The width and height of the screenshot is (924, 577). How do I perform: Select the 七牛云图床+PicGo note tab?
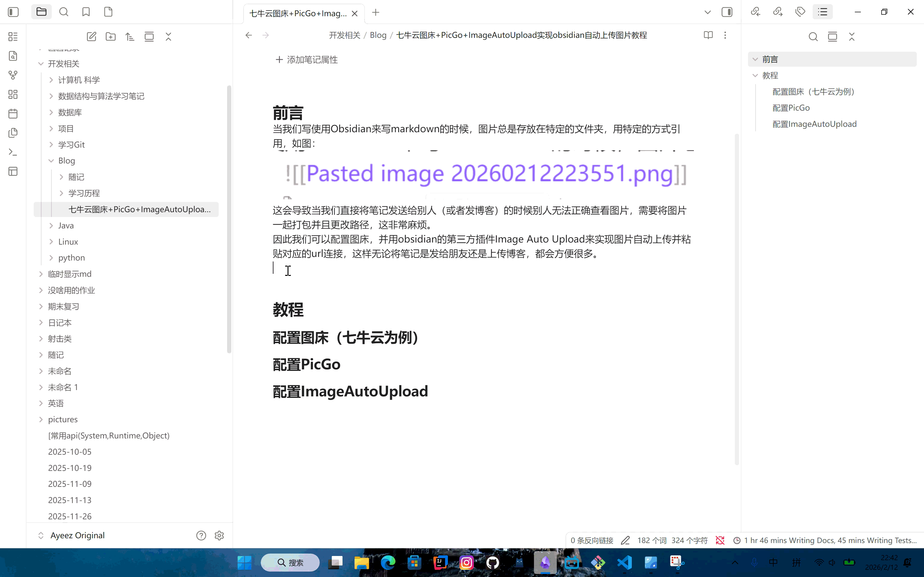click(298, 13)
